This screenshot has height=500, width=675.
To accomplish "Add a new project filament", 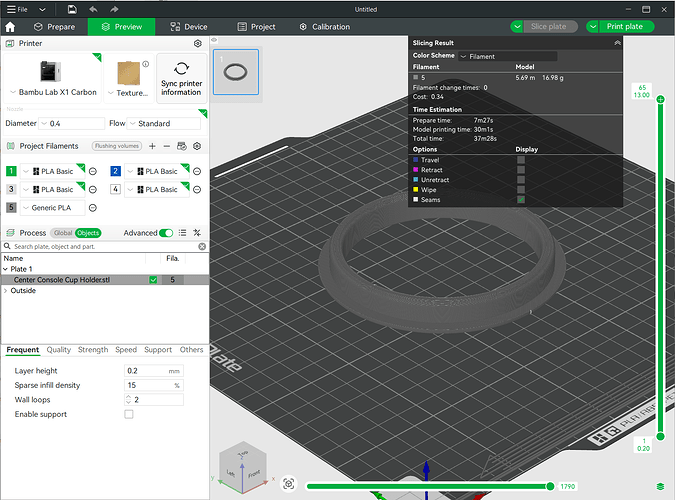I will [x=152, y=146].
